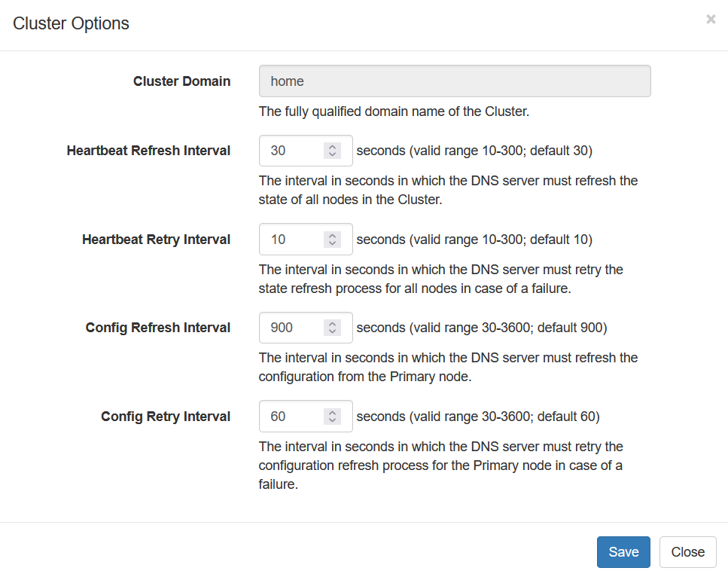Step down the Config Retry Interval value
This screenshot has height=580, width=728.
332,421
